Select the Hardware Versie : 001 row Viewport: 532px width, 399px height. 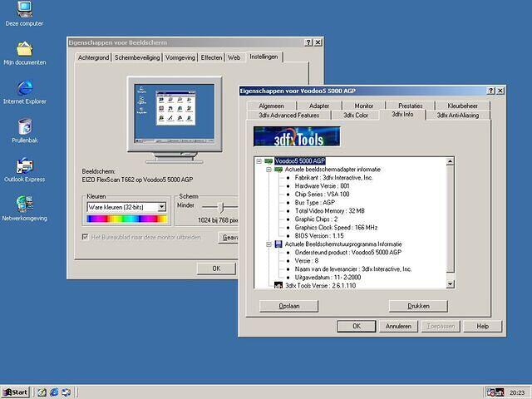coord(322,186)
